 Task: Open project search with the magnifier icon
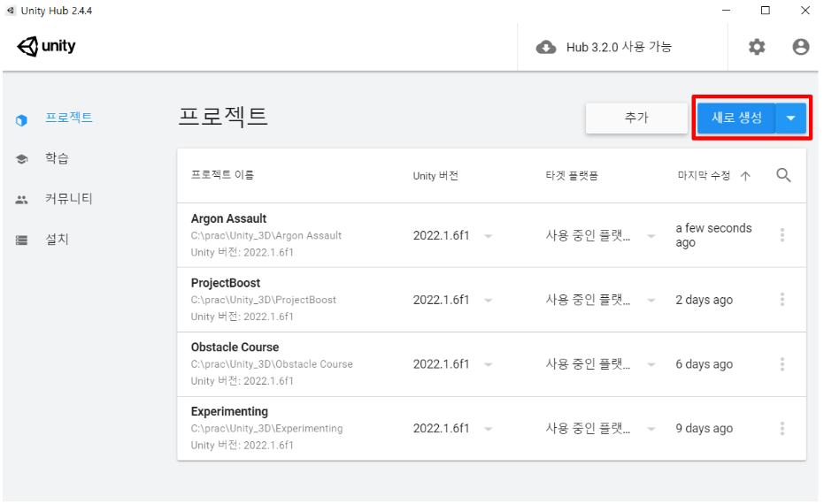tap(783, 175)
